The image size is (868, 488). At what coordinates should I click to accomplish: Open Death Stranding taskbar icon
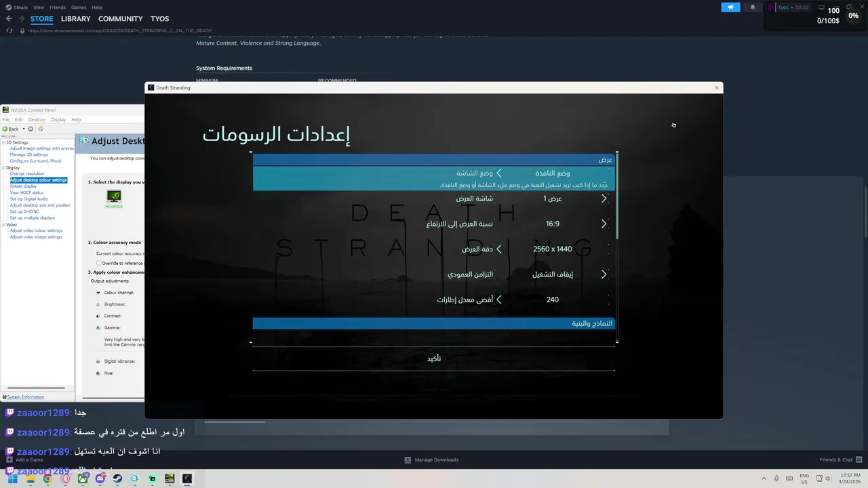[187, 479]
